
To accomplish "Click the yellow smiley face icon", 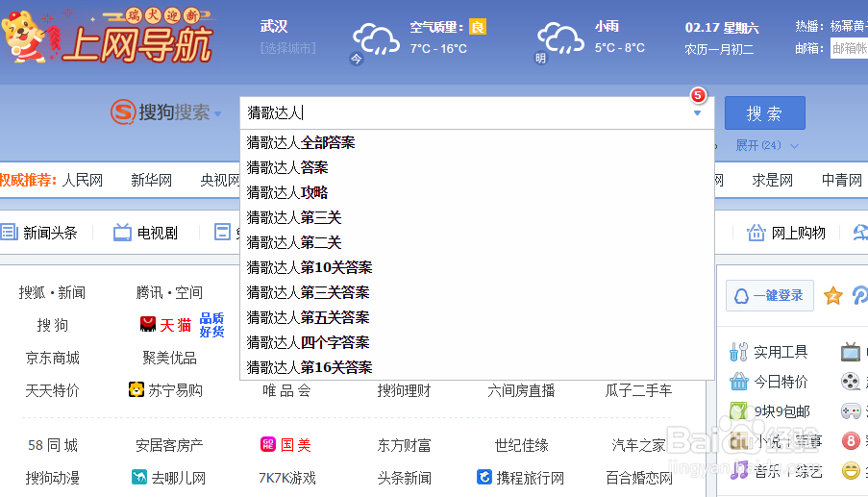I will 851,471.
